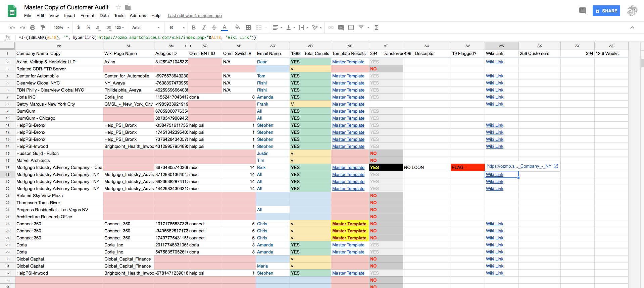Click Wiki Link in Doria INC row 7
The width and height of the screenshot is (644, 288).
[x=494, y=97]
